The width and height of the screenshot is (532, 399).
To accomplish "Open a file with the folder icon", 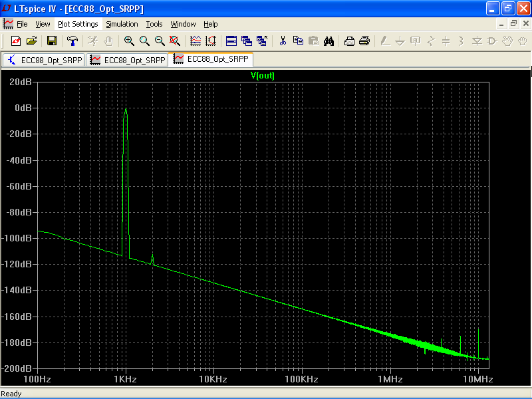I will (31, 41).
